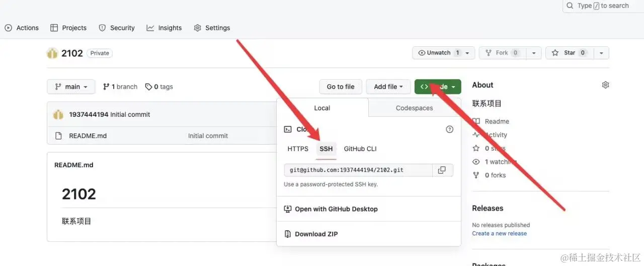Screen dimensions: 644x266
Task: Expand the main branch dropdown
Action: coord(71,87)
